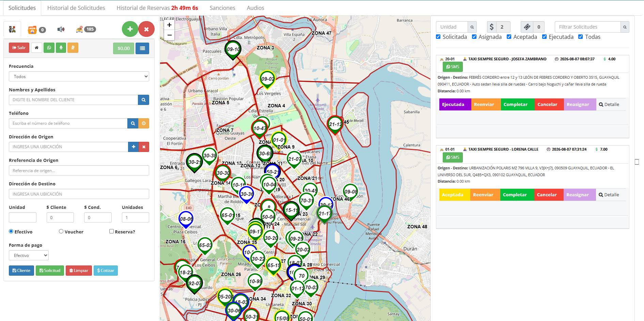Focus the customer name input field
This screenshot has height=321, width=644.
coord(73,100)
